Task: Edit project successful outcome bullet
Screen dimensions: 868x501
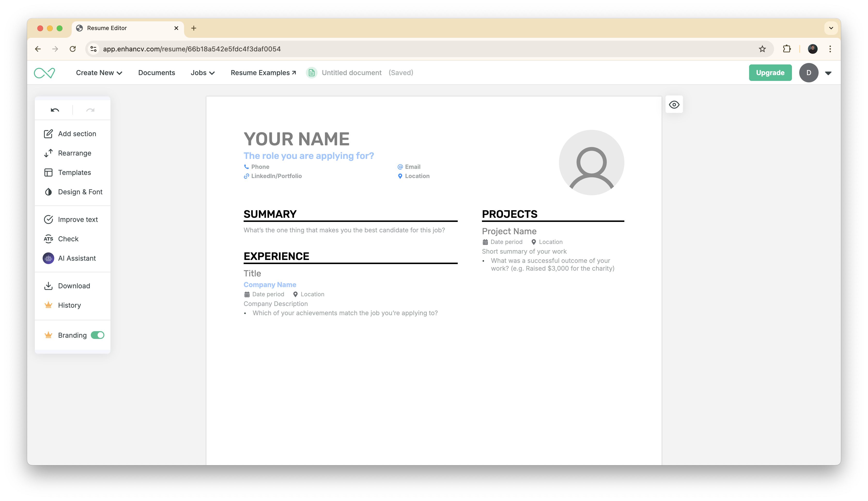Action: [552, 265]
